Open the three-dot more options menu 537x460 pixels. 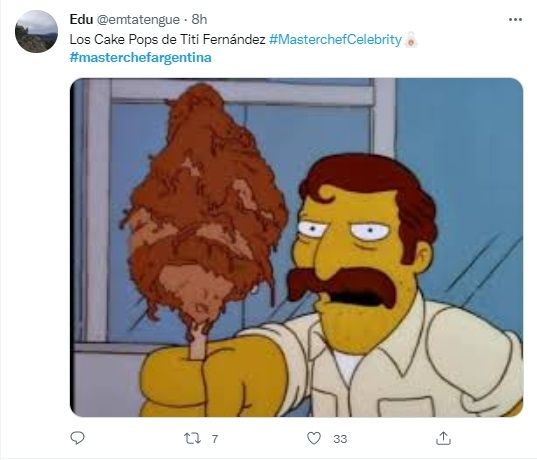515,20
